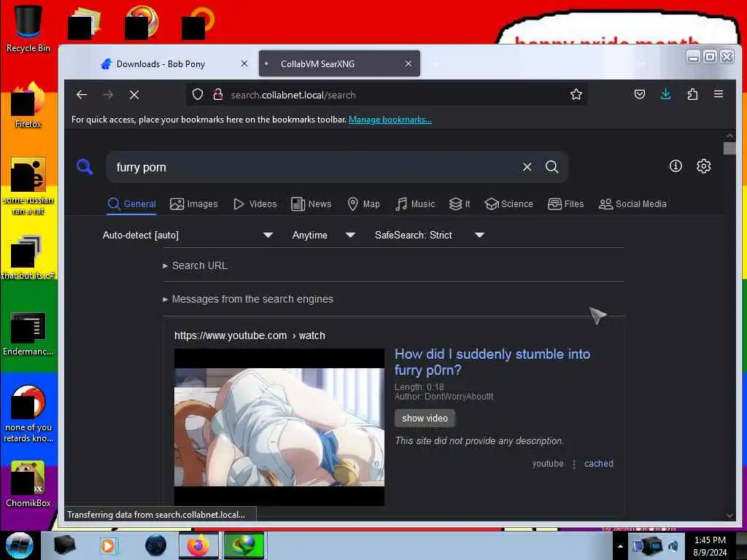The height and width of the screenshot is (560, 747).
Task: Change the SafeSearch: Strict dropdown
Action: pos(429,236)
